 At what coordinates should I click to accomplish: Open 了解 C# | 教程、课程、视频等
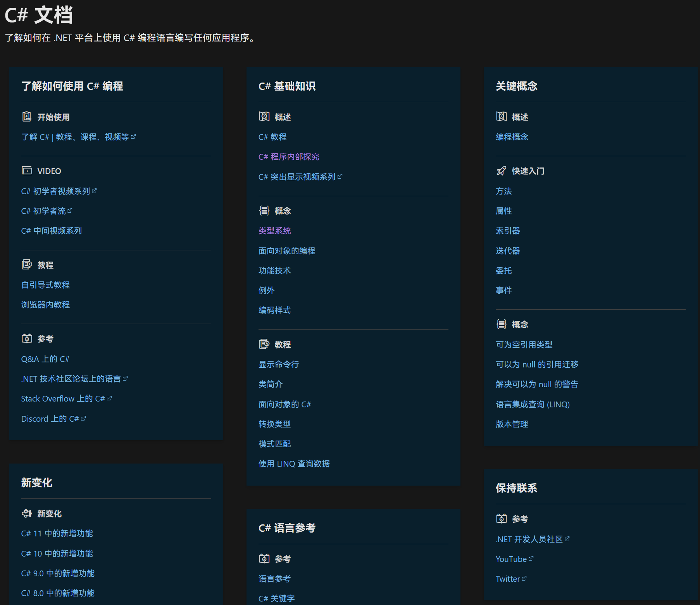click(x=76, y=136)
